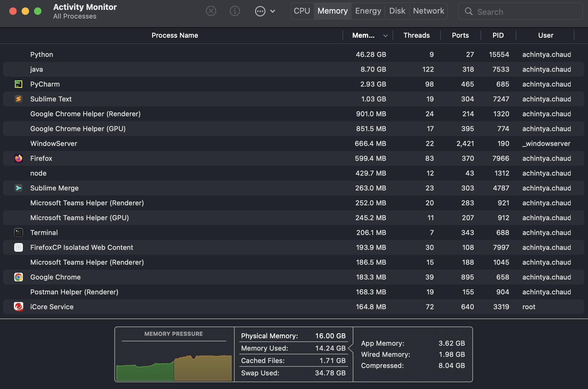Switch to the Memory tab

click(x=333, y=11)
